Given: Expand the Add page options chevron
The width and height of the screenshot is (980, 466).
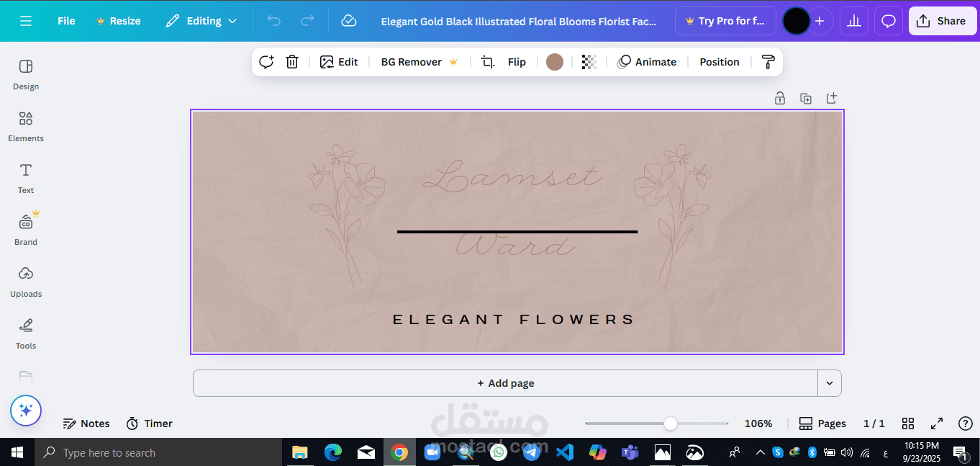Looking at the screenshot, I should pyautogui.click(x=830, y=383).
